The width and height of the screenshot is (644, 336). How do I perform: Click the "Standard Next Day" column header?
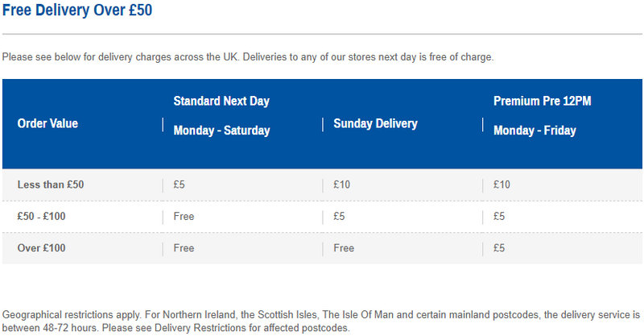tap(221, 102)
